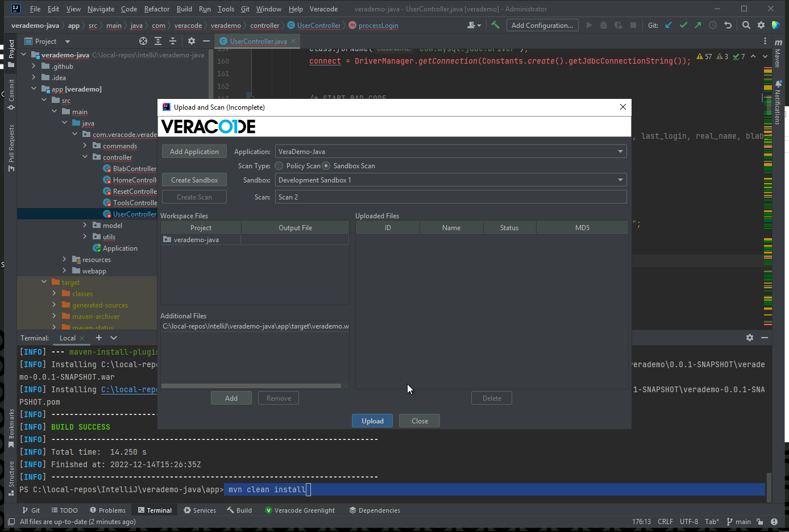Open Pull Requests sidebar tool window
Screen dimensions: 789x532
(11, 148)
